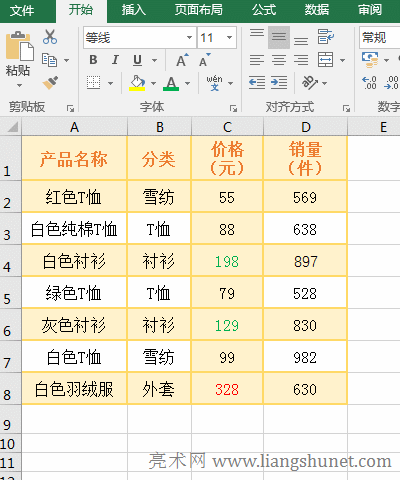The width and height of the screenshot is (400, 480).
Task: Select row 4 header
Action: point(11,261)
